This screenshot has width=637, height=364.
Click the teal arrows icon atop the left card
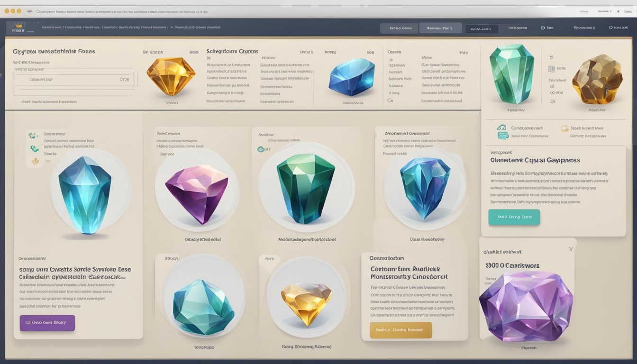click(33, 136)
